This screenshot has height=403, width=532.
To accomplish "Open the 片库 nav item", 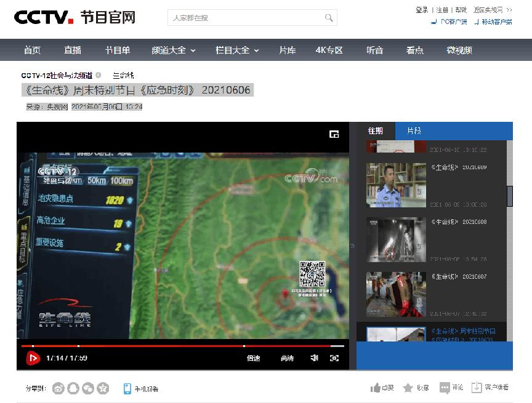I will pyautogui.click(x=288, y=50).
